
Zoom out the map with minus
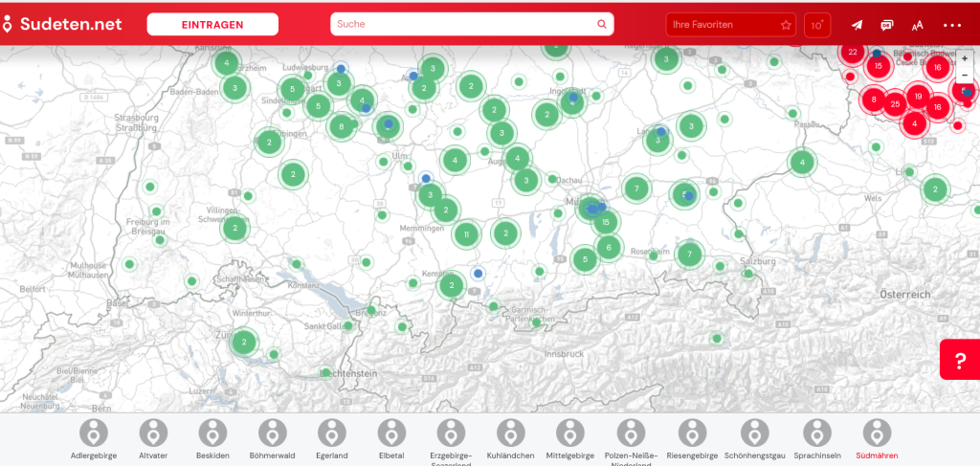coord(965,76)
